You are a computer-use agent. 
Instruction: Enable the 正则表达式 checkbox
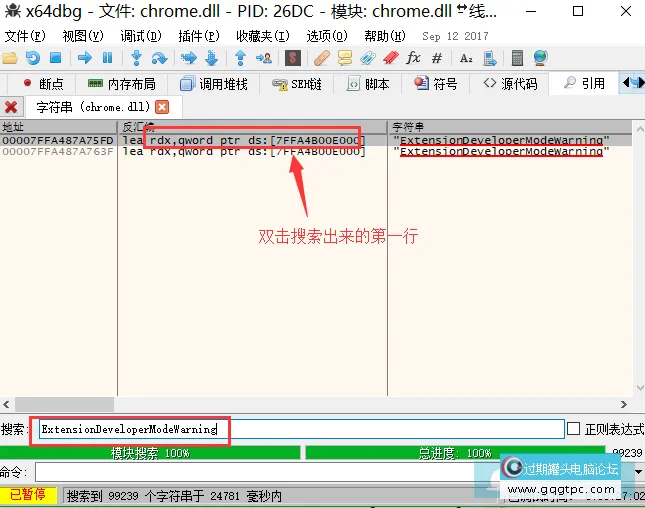click(573, 429)
